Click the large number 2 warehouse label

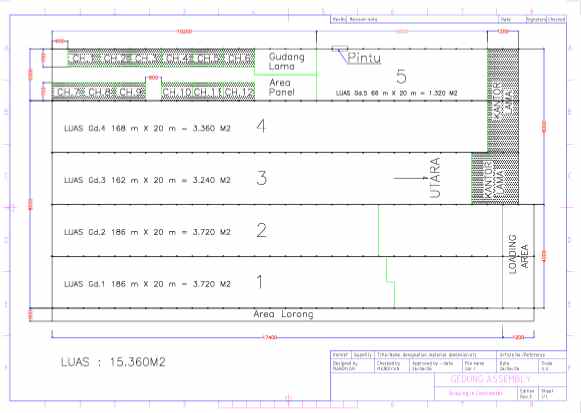262,230
